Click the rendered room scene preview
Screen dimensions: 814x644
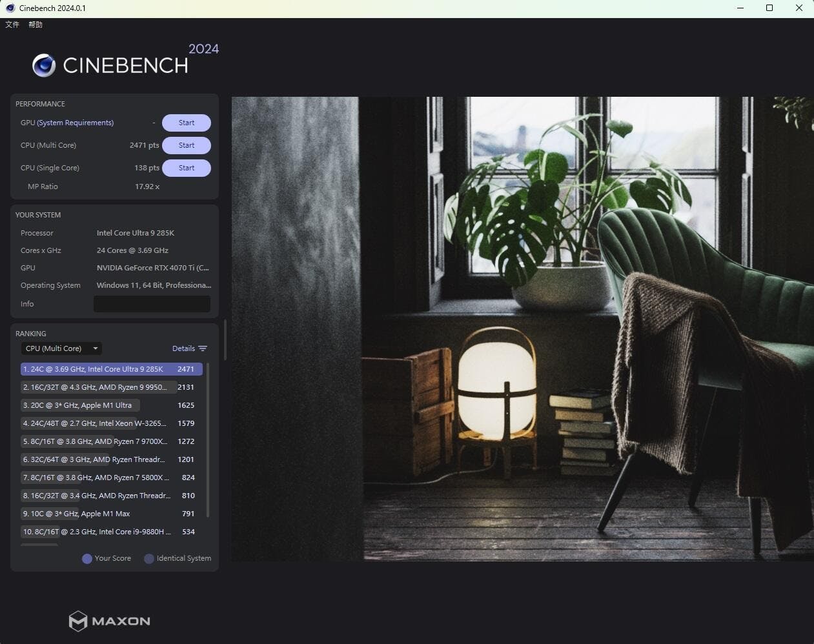tap(522, 328)
